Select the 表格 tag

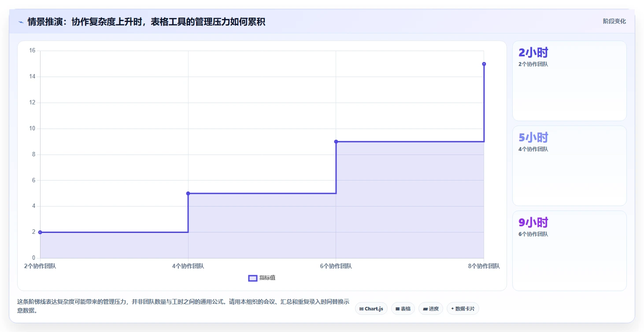click(403, 309)
